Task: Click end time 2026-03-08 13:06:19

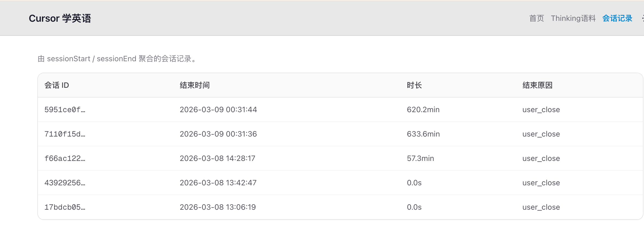Action: coord(218,207)
